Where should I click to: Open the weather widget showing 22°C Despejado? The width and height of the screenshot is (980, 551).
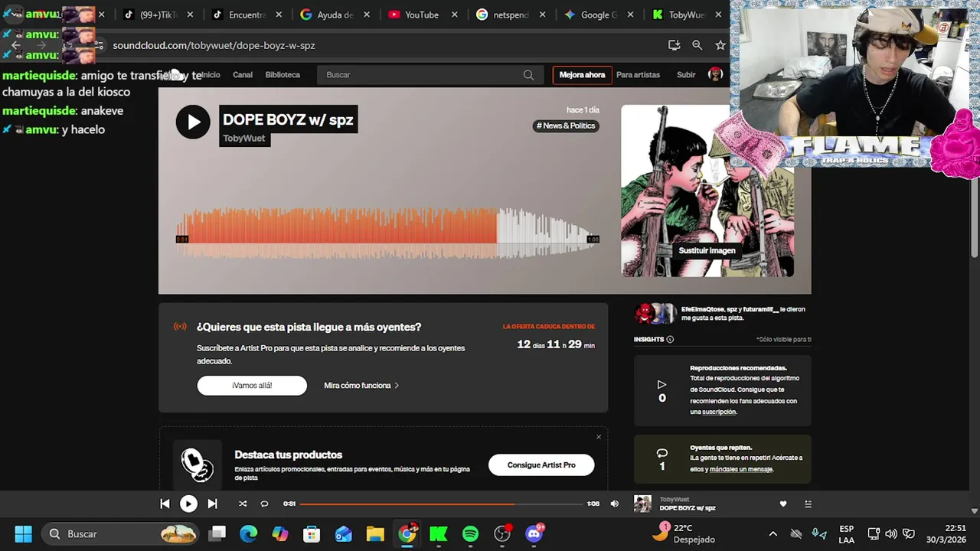tap(684, 533)
